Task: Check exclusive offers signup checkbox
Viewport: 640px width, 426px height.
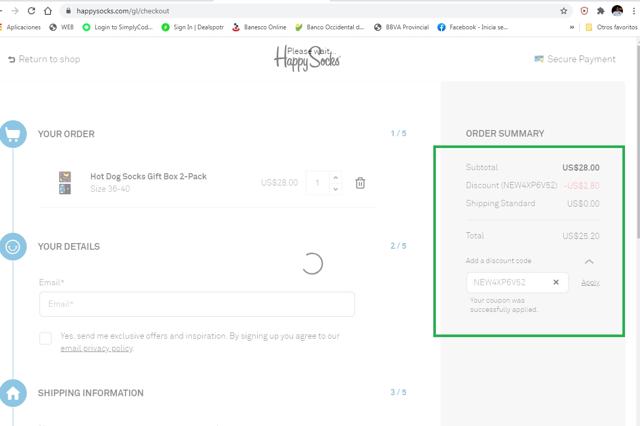Action: point(45,338)
